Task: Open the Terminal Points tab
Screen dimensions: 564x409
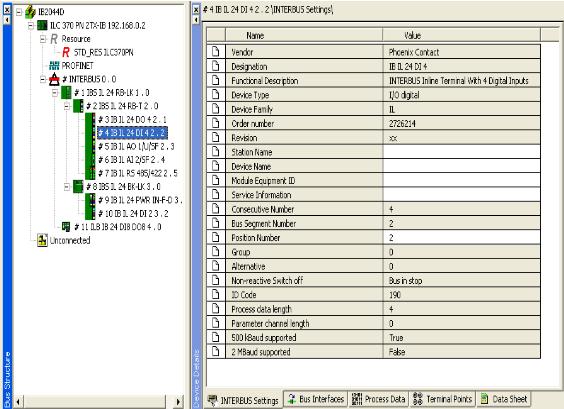Action: tap(443, 399)
